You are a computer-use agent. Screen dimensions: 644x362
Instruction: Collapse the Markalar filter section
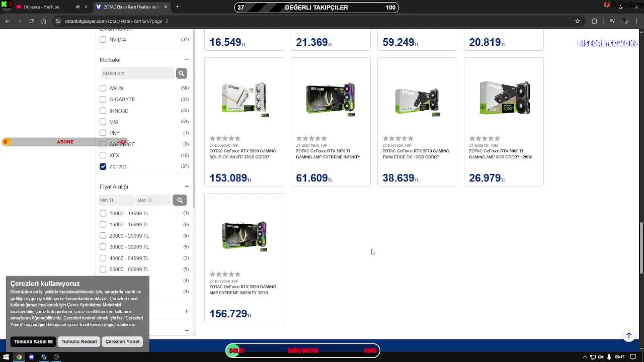pyautogui.click(x=187, y=60)
